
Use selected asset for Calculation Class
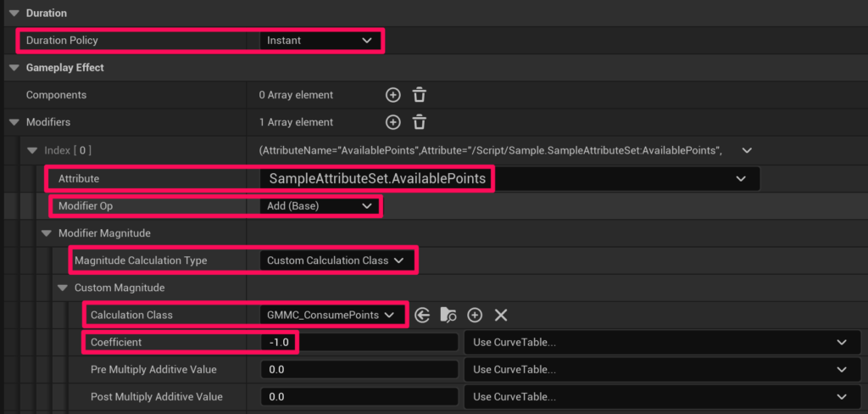(422, 315)
